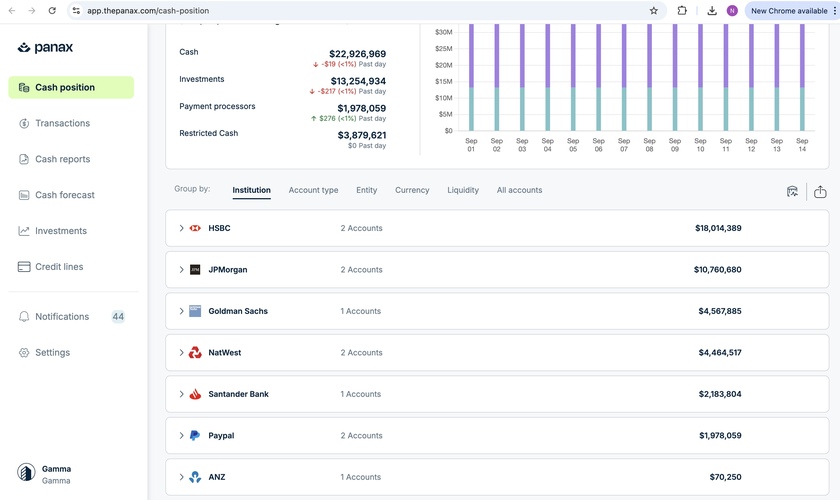This screenshot has width=840, height=500.
Task: Open the Chrome downloads icon
Action: pyautogui.click(x=711, y=11)
